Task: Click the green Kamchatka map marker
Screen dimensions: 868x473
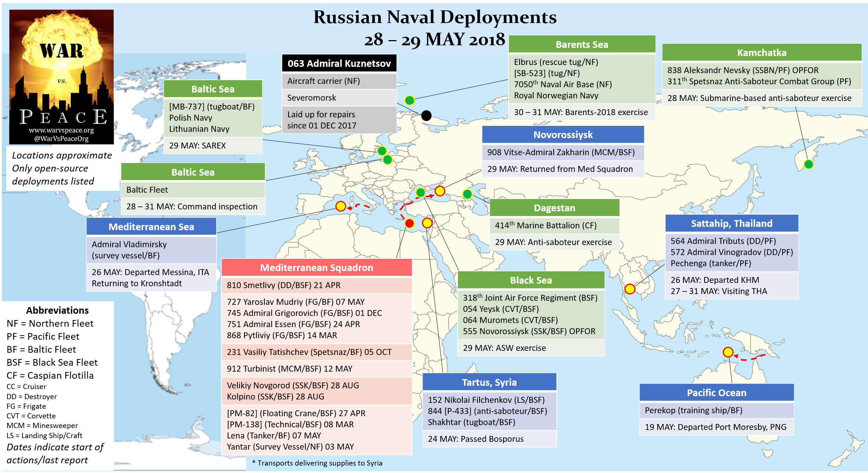Action: pos(809,164)
